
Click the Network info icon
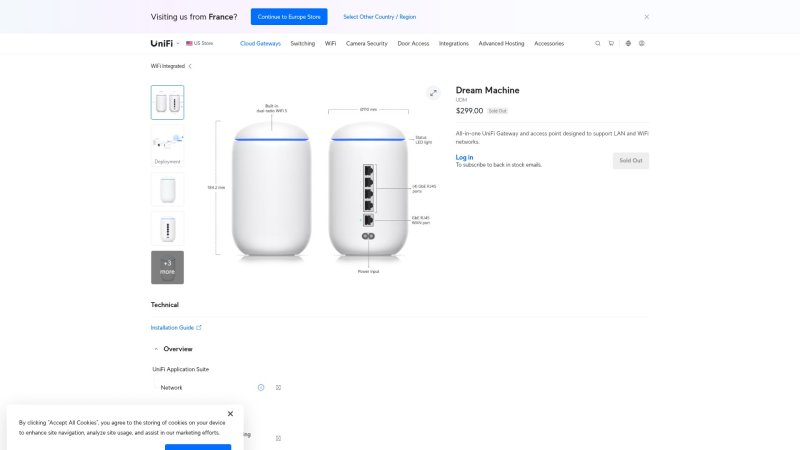pos(261,388)
